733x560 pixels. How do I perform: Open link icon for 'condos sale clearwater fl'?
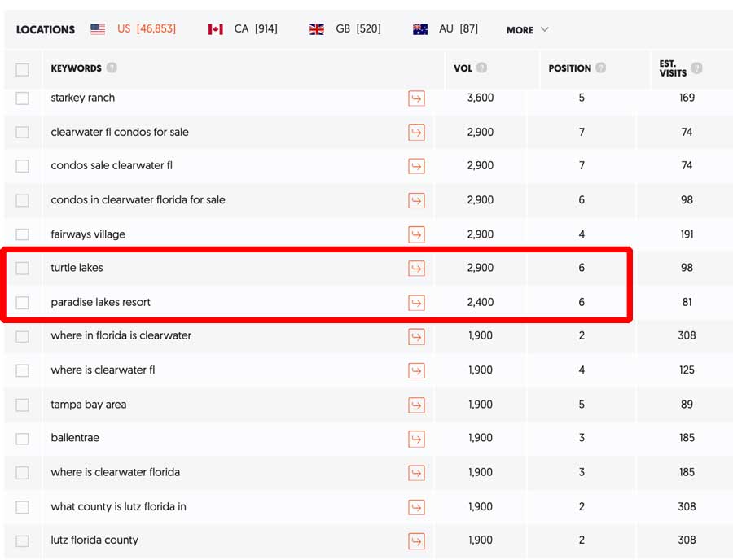[x=416, y=166]
